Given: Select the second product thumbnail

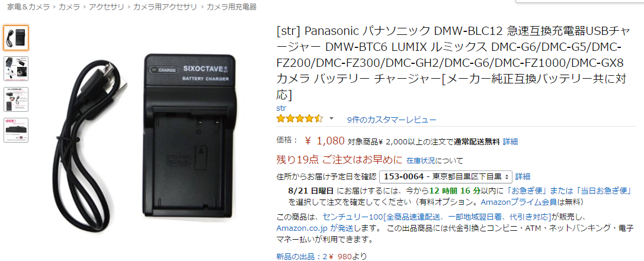Looking at the screenshot, I should tap(16, 69).
